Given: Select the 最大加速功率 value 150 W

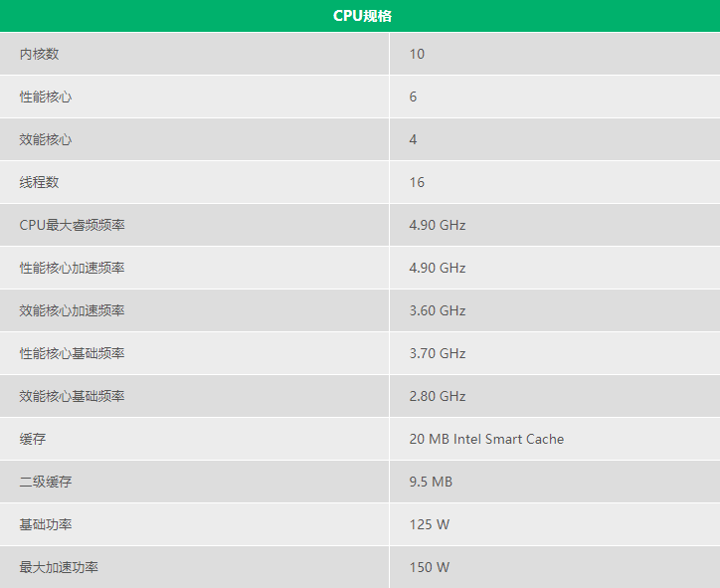Looking at the screenshot, I should [x=430, y=567].
